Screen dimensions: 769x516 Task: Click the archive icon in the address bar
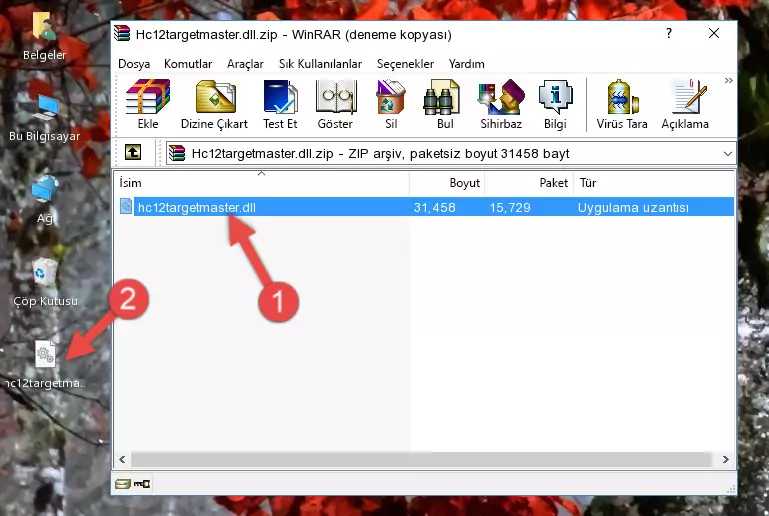pos(178,154)
